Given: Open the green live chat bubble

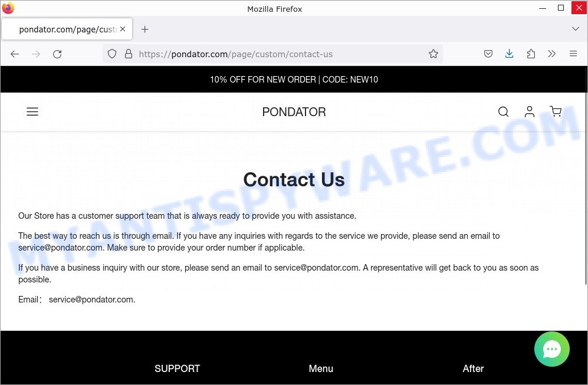Looking at the screenshot, I should 551,349.
